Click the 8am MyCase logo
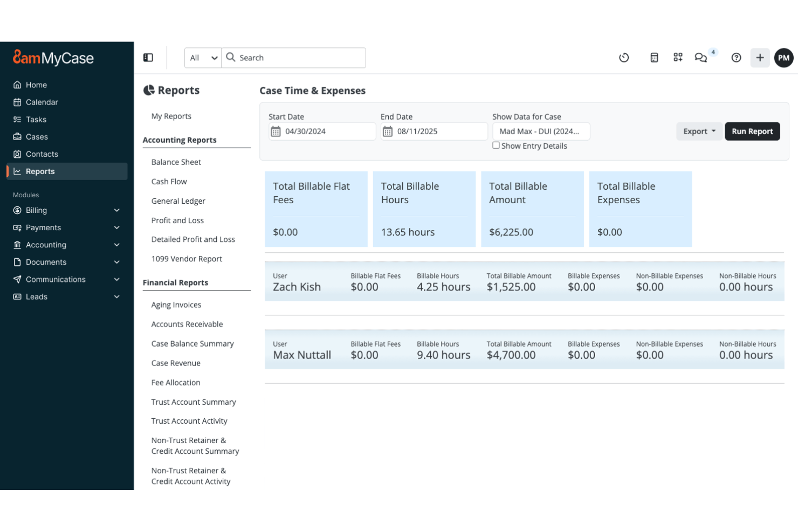The image size is (798, 532). 53,58
